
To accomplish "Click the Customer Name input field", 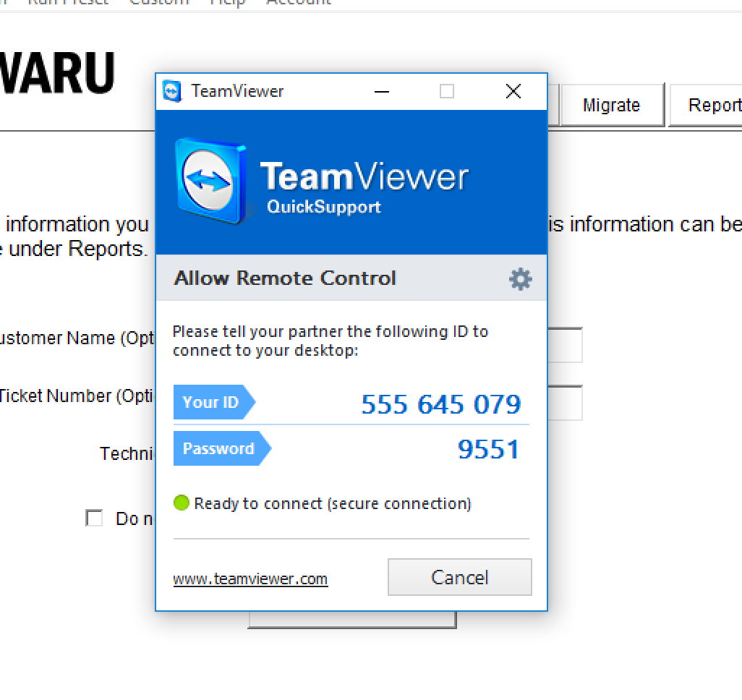I will tap(565, 345).
